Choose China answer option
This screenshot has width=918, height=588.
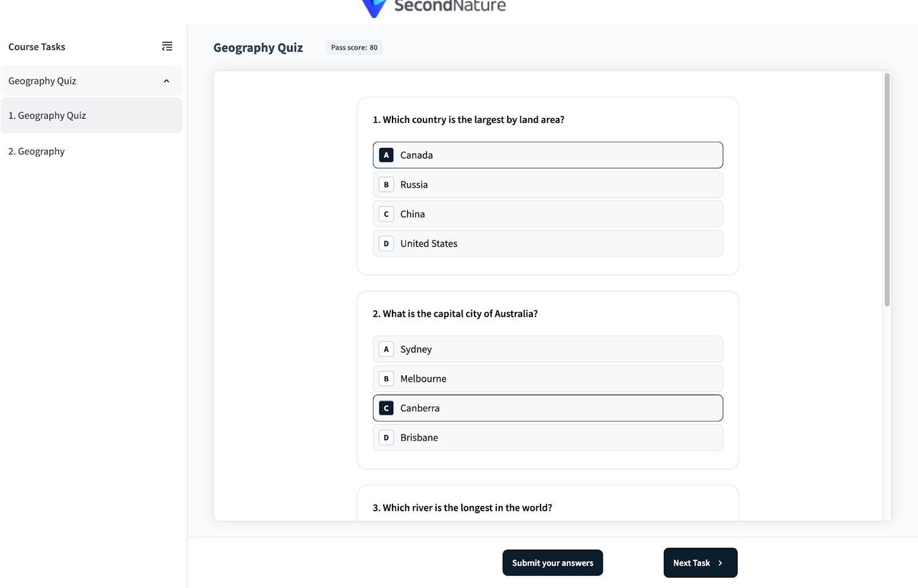point(547,214)
